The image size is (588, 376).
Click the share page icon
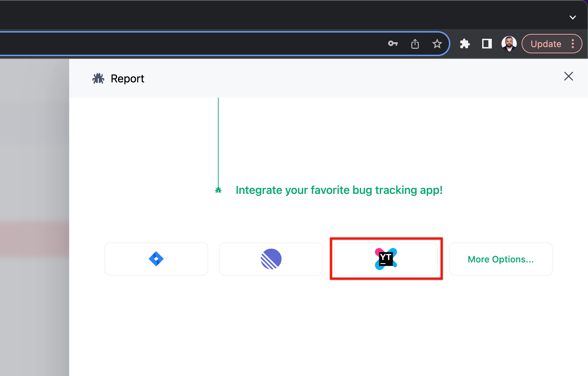(x=415, y=44)
